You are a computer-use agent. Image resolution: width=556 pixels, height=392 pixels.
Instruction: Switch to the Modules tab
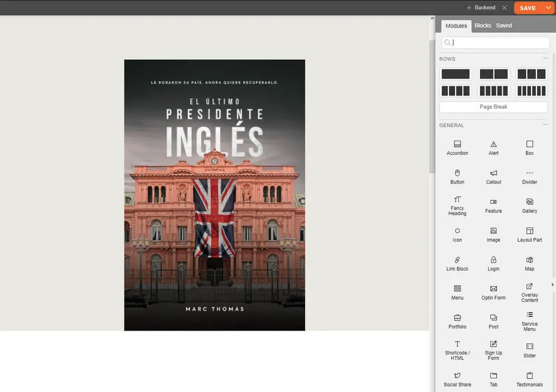pyautogui.click(x=456, y=26)
